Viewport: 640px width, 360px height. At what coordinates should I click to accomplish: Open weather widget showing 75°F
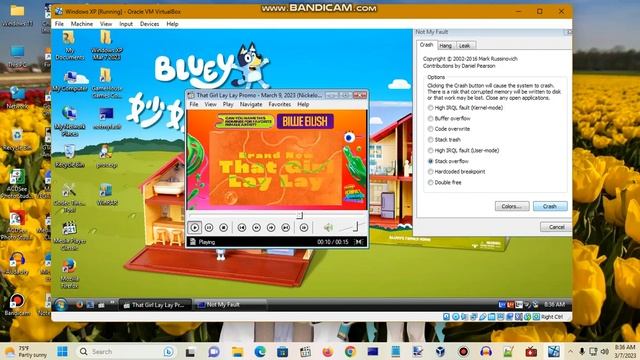[x=25, y=351]
